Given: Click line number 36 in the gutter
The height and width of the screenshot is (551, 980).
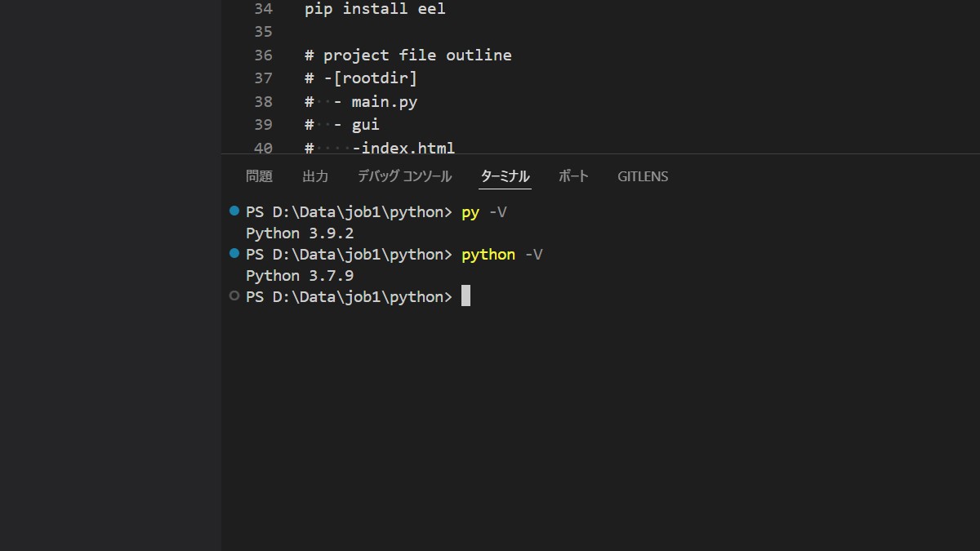Looking at the screenshot, I should click(x=263, y=56).
